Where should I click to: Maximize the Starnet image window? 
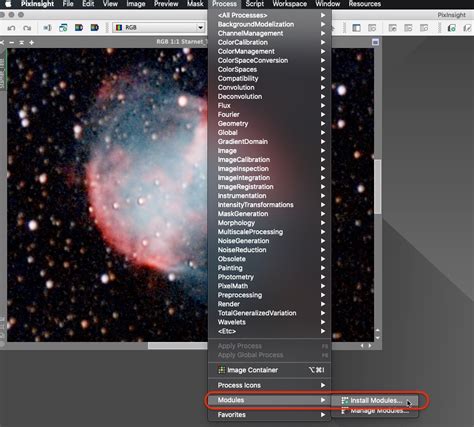375,42
